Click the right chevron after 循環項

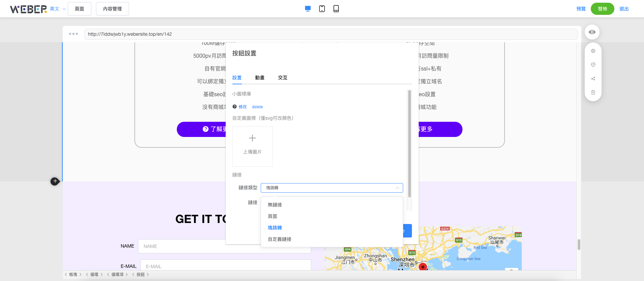[126, 275]
